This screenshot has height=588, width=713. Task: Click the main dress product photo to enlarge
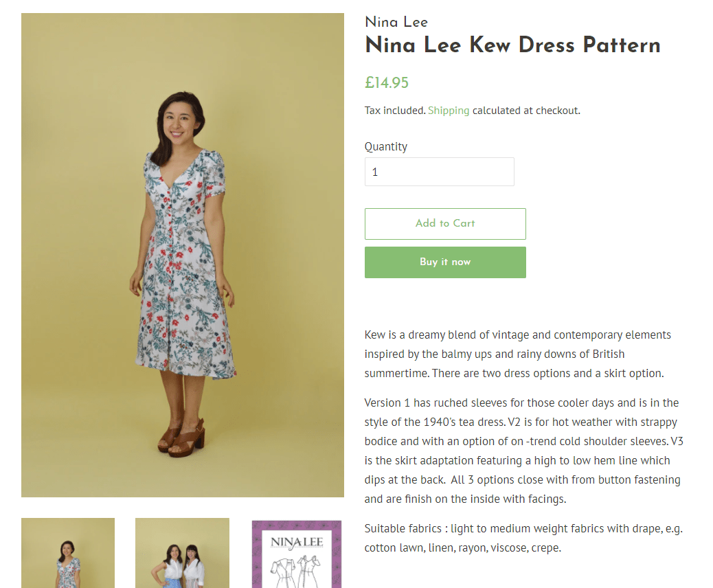coord(183,254)
